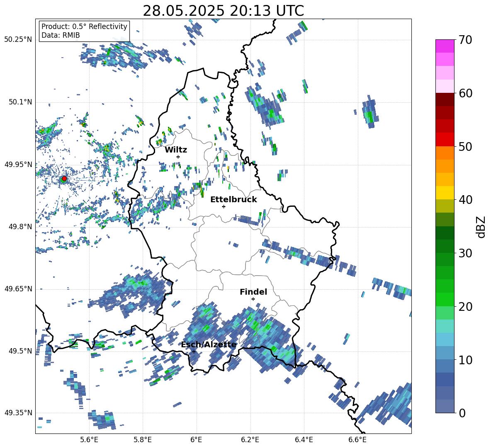Click the red radar site marker
This screenshot has width=491, height=448.
64,179
